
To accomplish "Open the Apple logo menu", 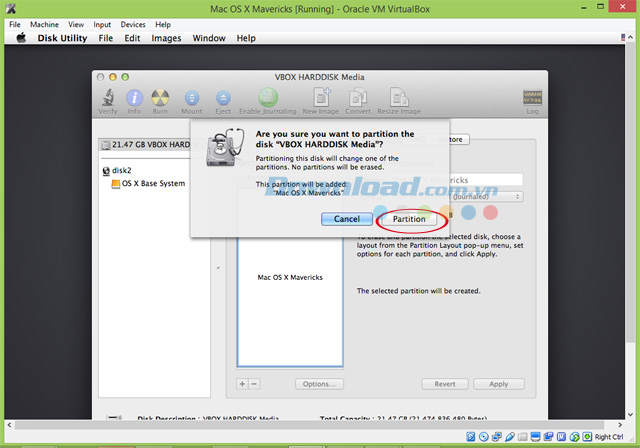I will [21, 38].
